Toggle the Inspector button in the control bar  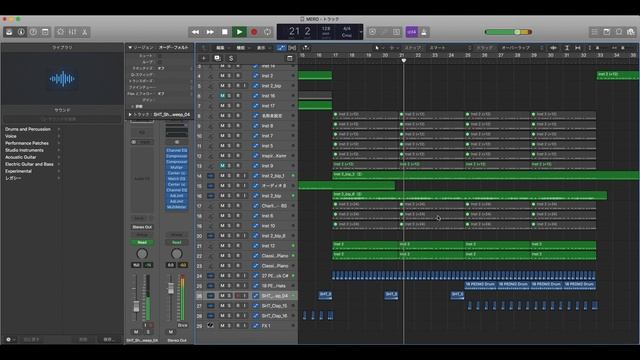click(21, 32)
